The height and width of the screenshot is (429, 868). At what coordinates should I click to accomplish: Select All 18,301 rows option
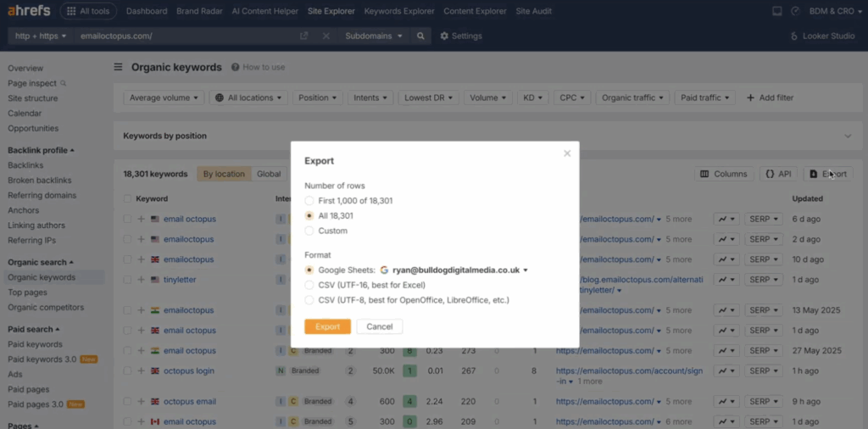309,215
